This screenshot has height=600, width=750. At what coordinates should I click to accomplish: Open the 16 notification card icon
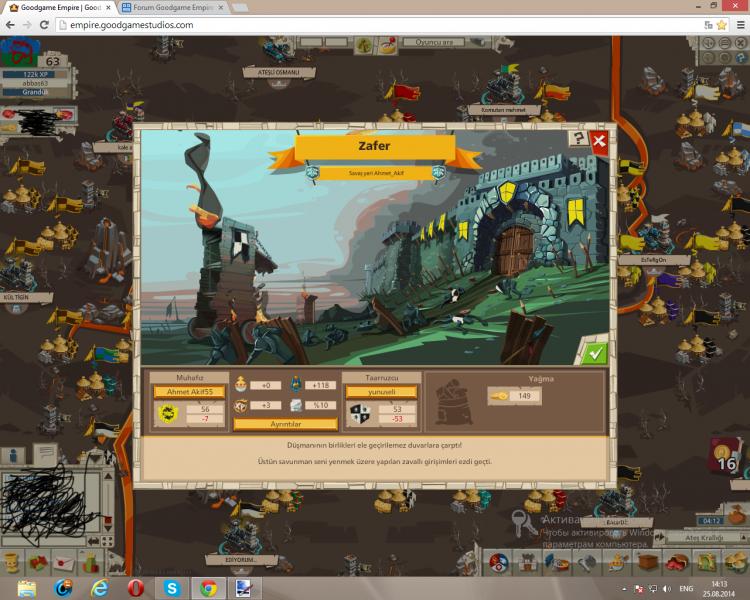point(727,457)
